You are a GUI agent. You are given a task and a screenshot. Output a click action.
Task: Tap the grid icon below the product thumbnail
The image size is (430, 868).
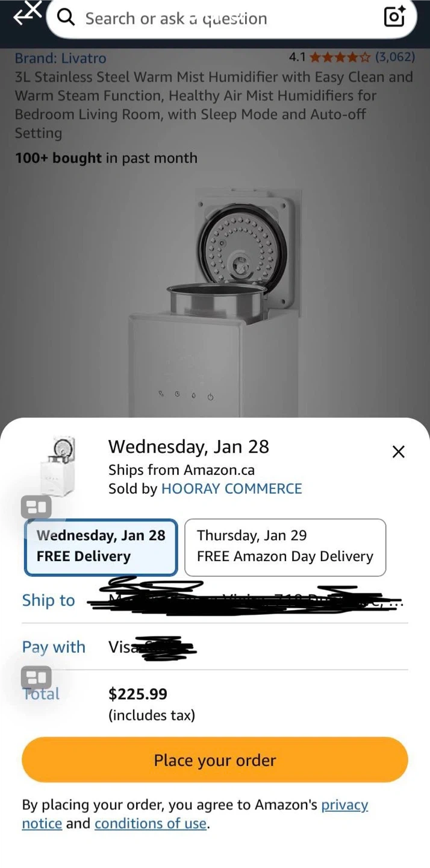pyautogui.click(x=36, y=508)
